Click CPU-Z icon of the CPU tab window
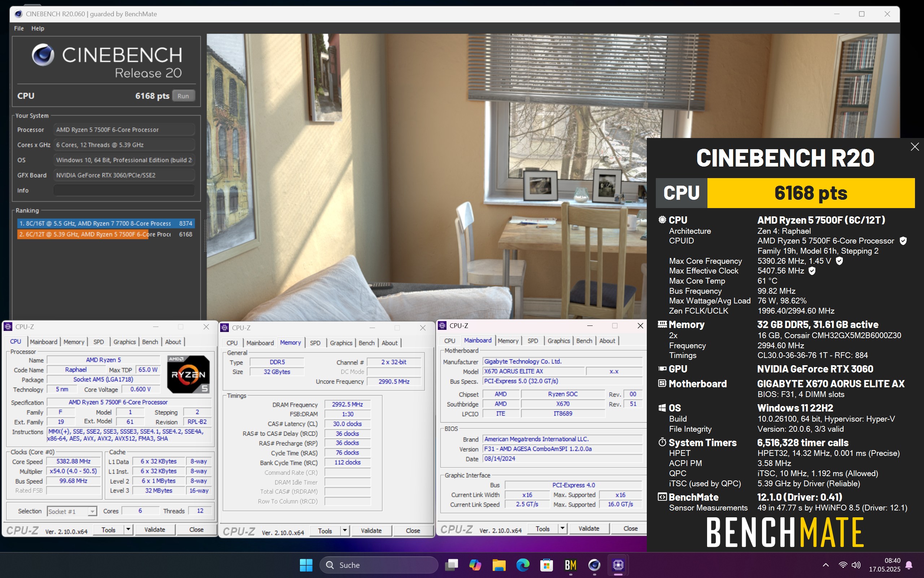The width and height of the screenshot is (924, 578). 8,327
